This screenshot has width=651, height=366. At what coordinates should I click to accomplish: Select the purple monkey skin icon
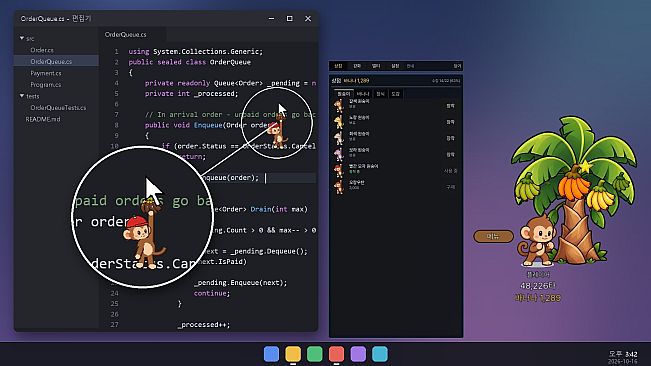[x=339, y=154]
